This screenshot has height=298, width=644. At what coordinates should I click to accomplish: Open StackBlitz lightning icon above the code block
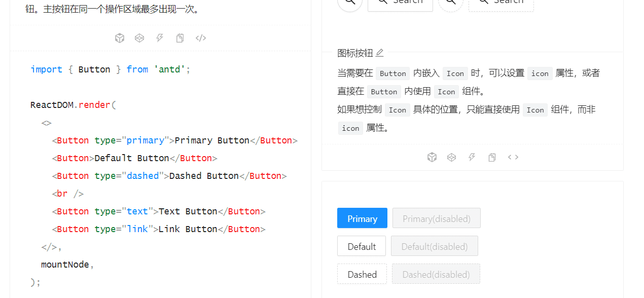coord(160,38)
